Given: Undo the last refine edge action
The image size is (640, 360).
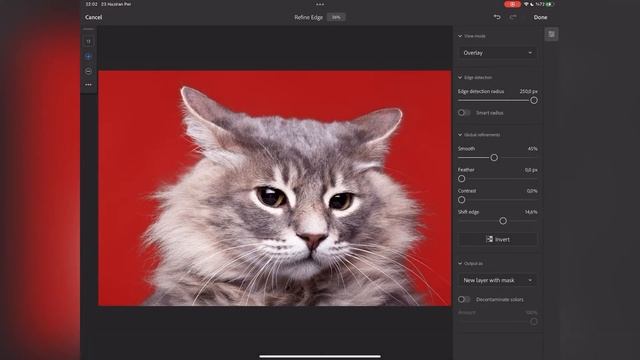Looking at the screenshot, I should click(497, 17).
